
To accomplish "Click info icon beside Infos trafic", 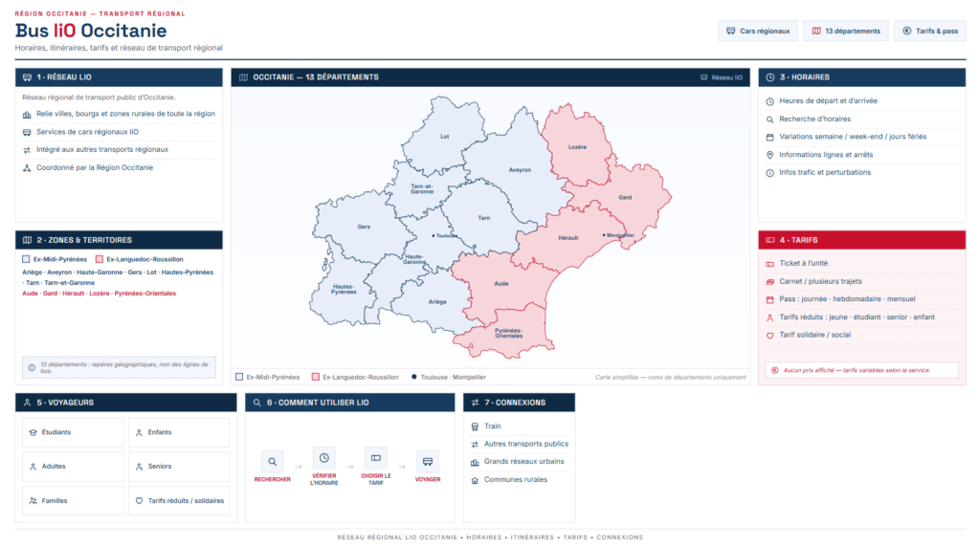I will pos(770,173).
